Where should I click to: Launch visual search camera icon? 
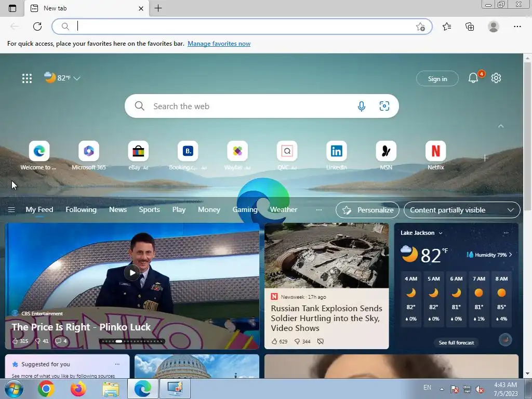pos(384,106)
